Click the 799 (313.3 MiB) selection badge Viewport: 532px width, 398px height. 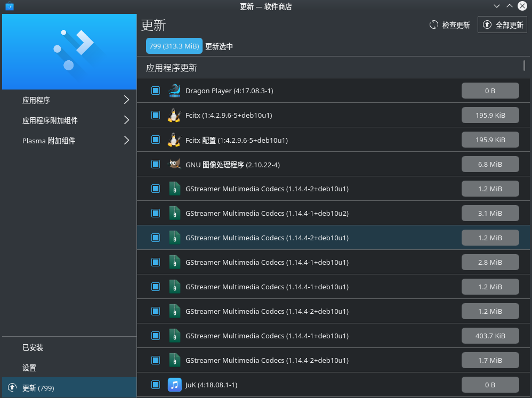[174, 46]
